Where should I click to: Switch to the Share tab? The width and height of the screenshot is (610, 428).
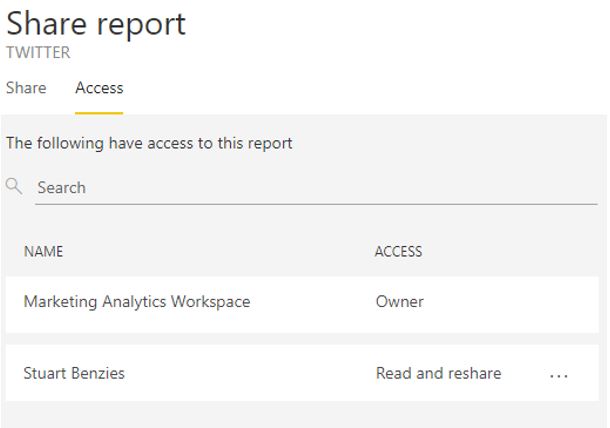coord(26,88)
